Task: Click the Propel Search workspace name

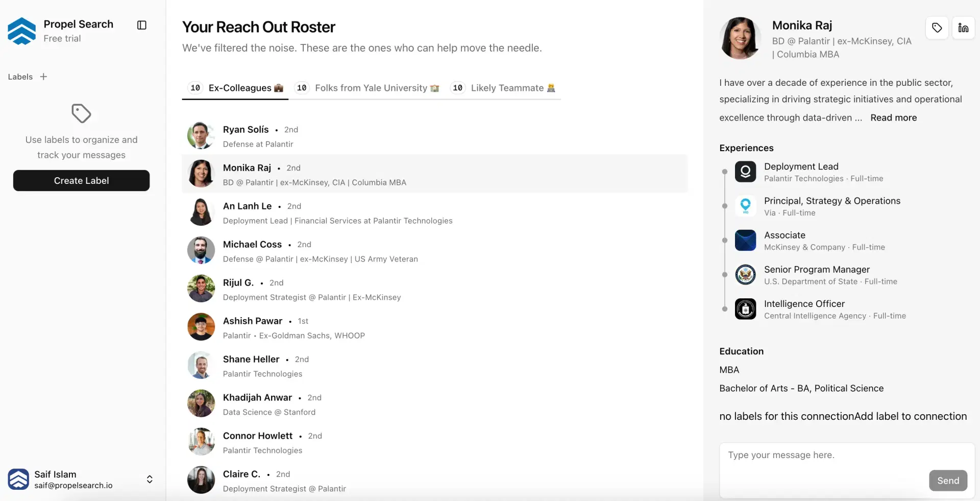Action: (79, 24)
